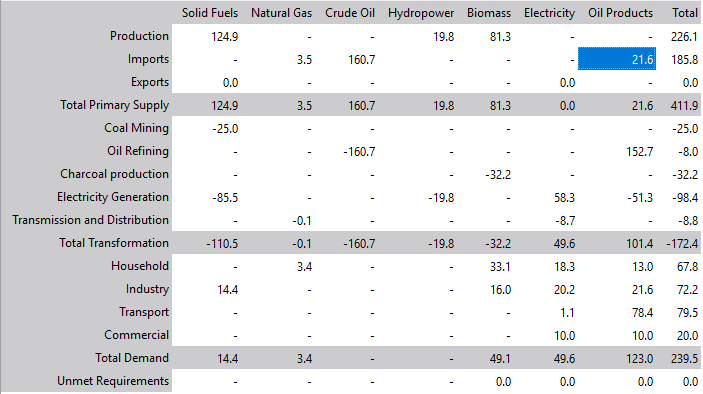The image size is (703, 394).
Task: Select the Total Primary Supply row label
Action: pos(115,105)
